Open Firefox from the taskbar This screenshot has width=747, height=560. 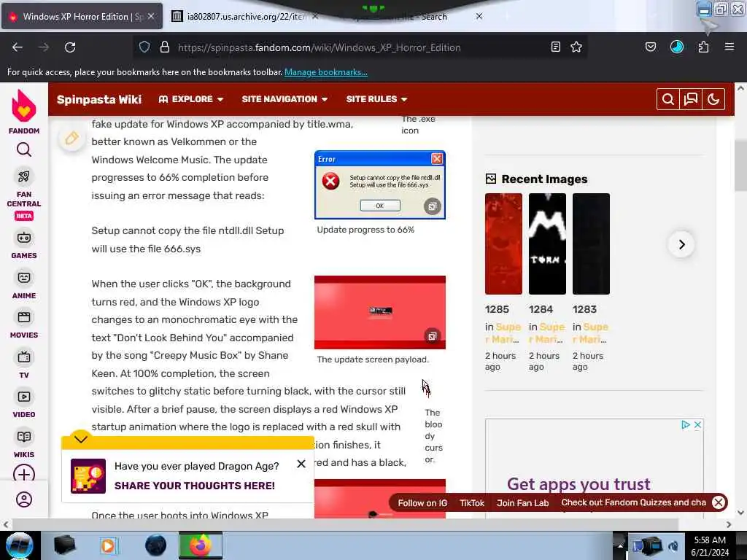201,545
